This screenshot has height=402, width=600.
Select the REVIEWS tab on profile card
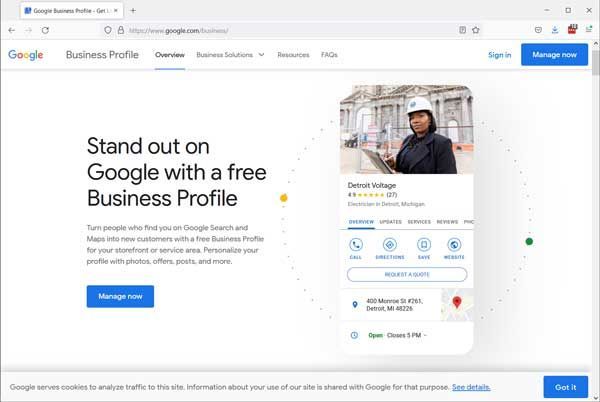447,222
